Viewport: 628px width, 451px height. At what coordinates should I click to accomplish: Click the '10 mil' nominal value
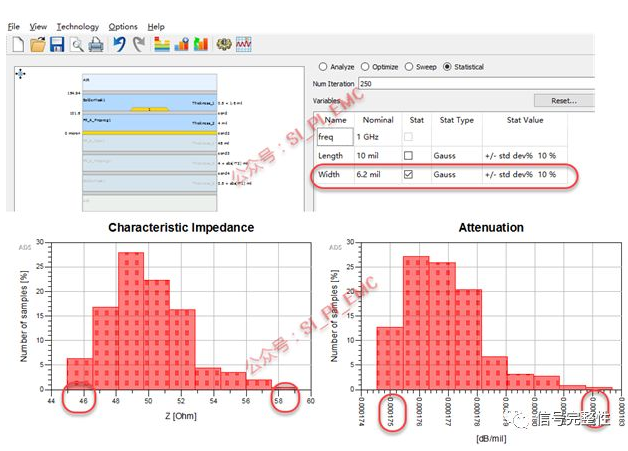tap(367, 155)
